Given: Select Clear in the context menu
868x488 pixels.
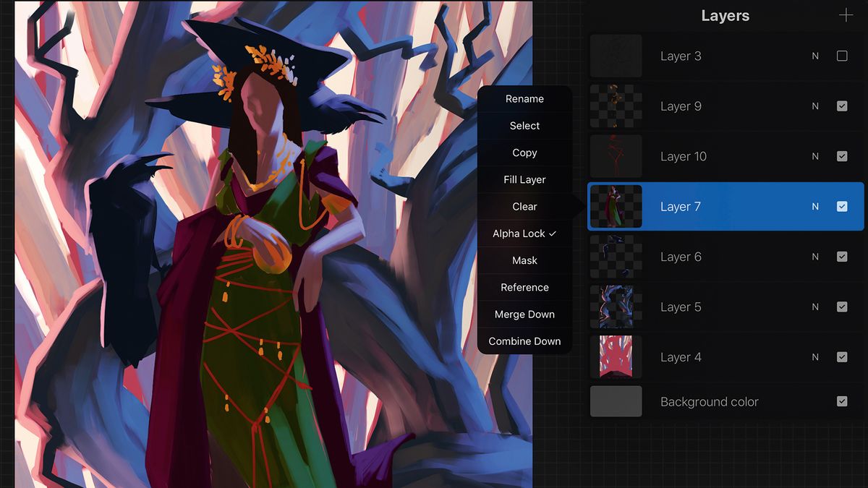Looking at the screenshot, I should (524, 206).
